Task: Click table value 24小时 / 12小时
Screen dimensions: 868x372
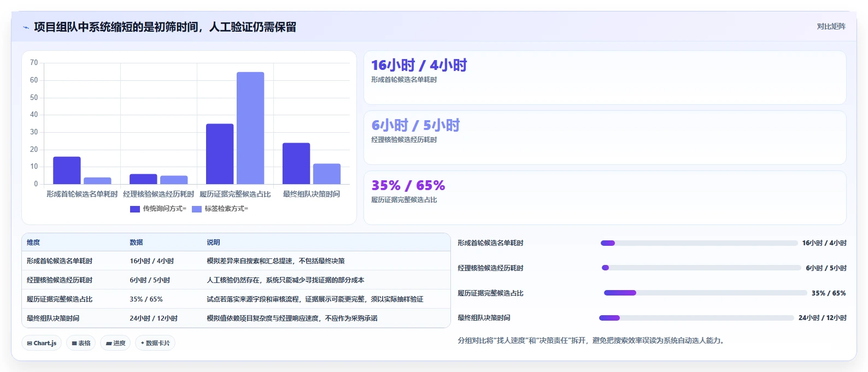Action: (x=154, y=318)
